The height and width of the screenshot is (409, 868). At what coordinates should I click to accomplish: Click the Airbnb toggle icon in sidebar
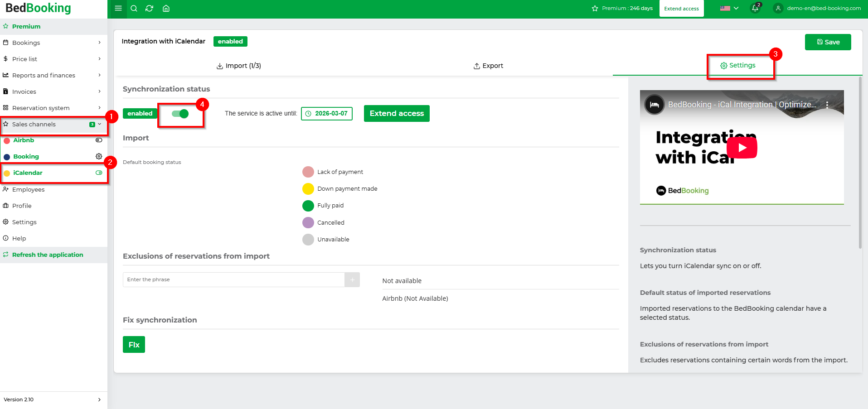(x=99, y=140)
